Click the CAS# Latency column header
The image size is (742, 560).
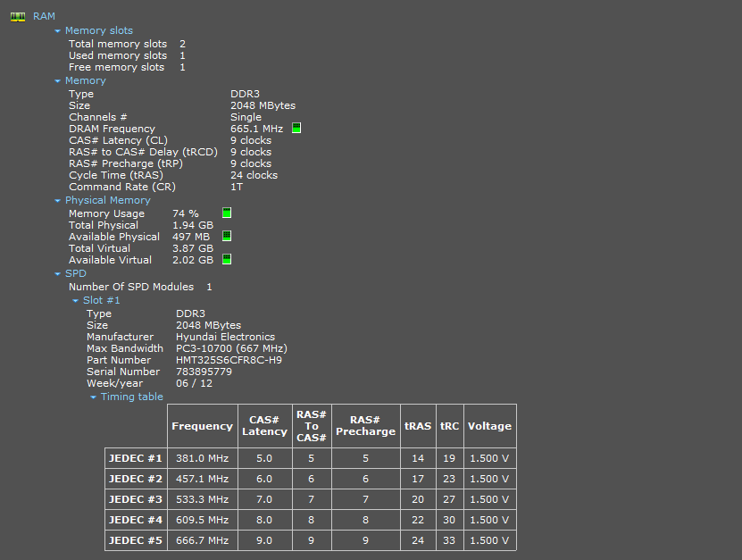(264, 426)
